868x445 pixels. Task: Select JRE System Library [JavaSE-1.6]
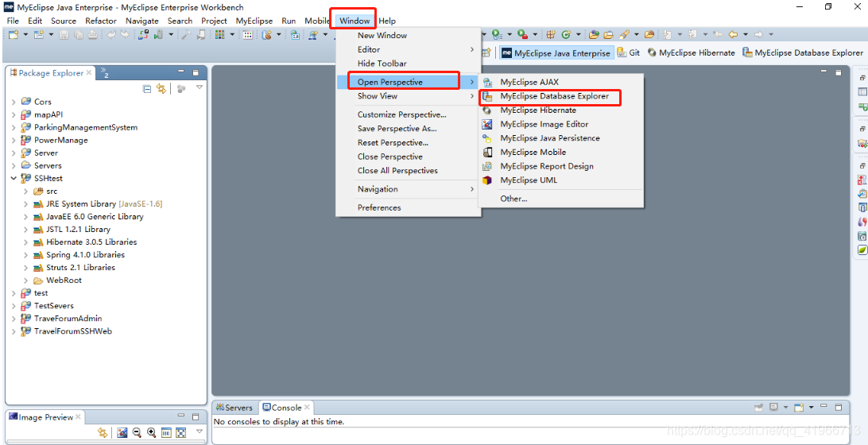(104, 203)
